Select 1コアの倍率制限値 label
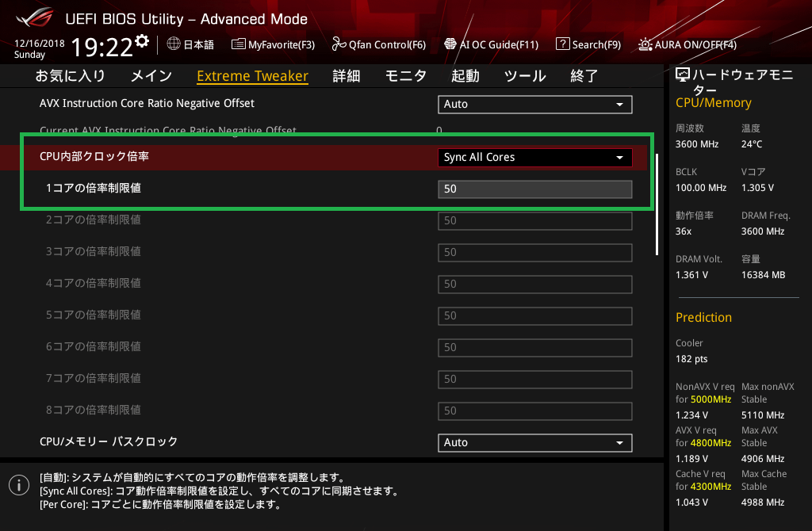Viewport: 812px width, 531px height. point(94,188)
